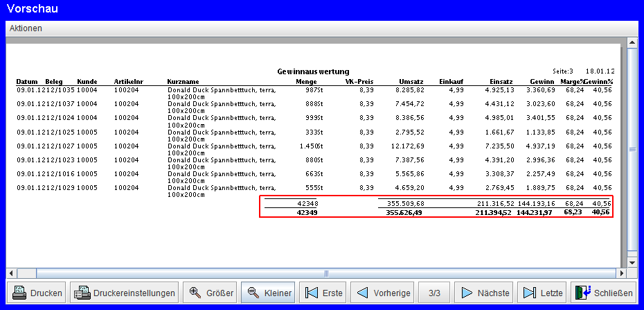Jump to first page with Erste
Screen dimensions: 644x310
click(324, 293)
